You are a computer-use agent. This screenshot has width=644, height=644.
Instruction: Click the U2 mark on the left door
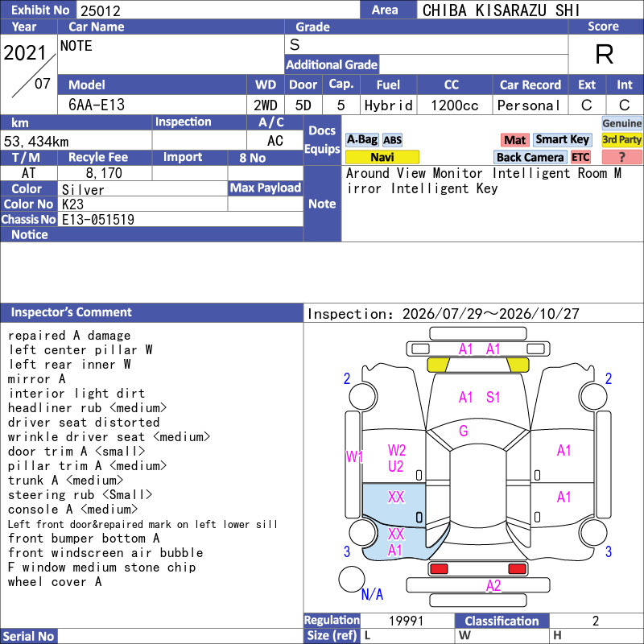[395, 467]
